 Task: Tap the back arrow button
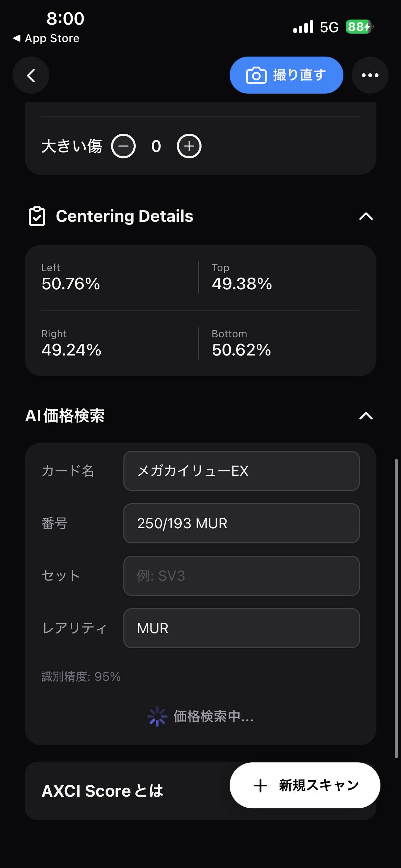point(31,75)
